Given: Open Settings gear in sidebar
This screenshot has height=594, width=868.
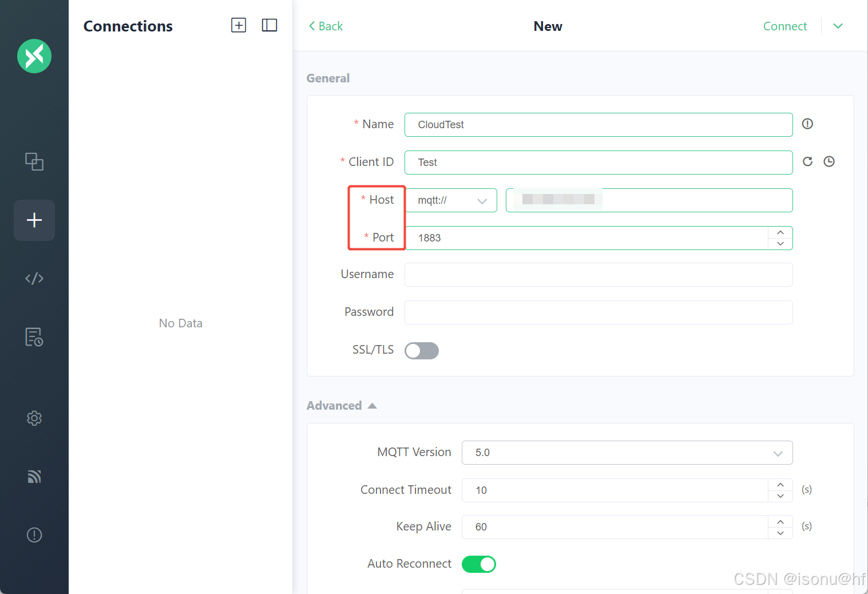Looking at the screenshot, I should coord(34,418).
